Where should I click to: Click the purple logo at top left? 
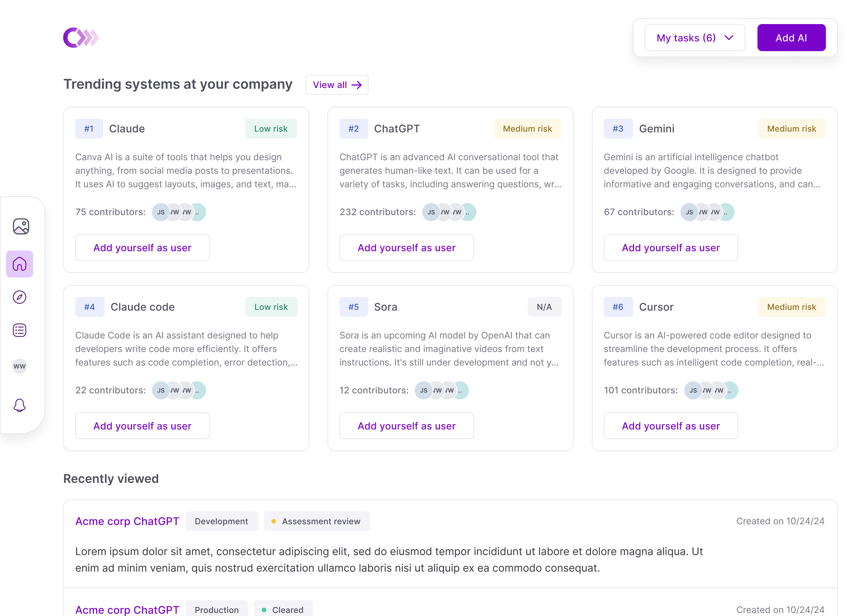pos(81,38)
